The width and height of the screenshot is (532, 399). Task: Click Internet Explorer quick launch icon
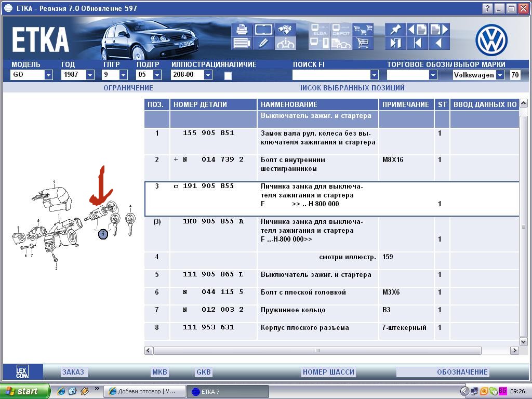point(61,391)
